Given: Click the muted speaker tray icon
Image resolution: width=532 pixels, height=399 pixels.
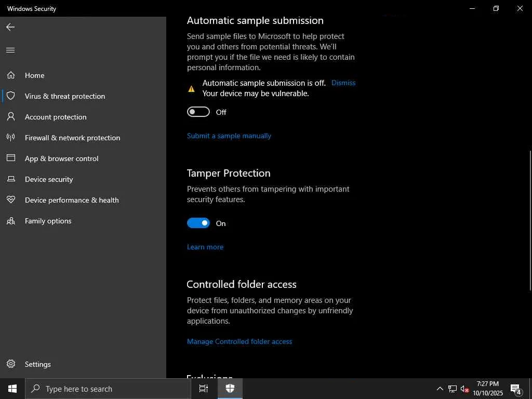Looking at the screenshot, I should coord(464,389).
